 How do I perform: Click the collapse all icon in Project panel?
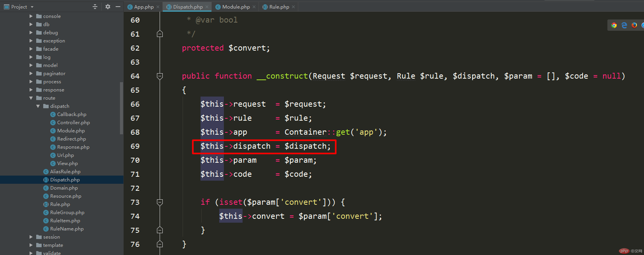tap(95, 7)
